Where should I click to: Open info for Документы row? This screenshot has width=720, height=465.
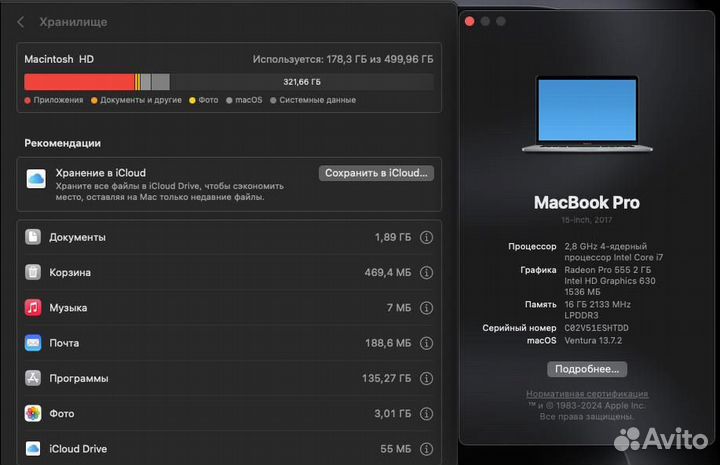426,237
